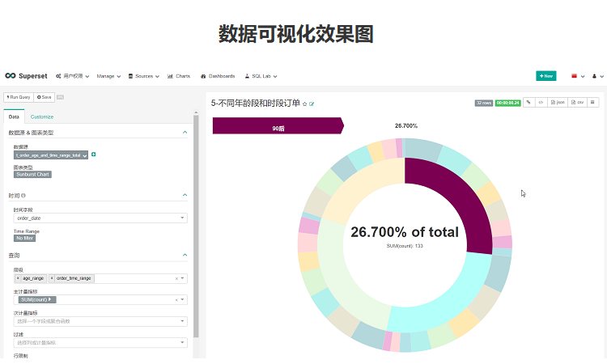Click the Superset infinity logo

click(x=11, y=76)
